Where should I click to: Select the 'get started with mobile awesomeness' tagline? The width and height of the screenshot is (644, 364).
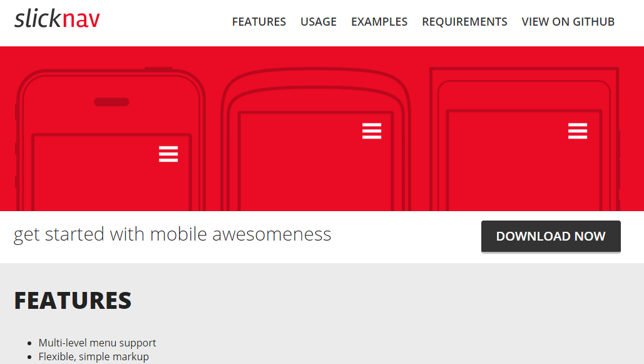coord(173,234)
